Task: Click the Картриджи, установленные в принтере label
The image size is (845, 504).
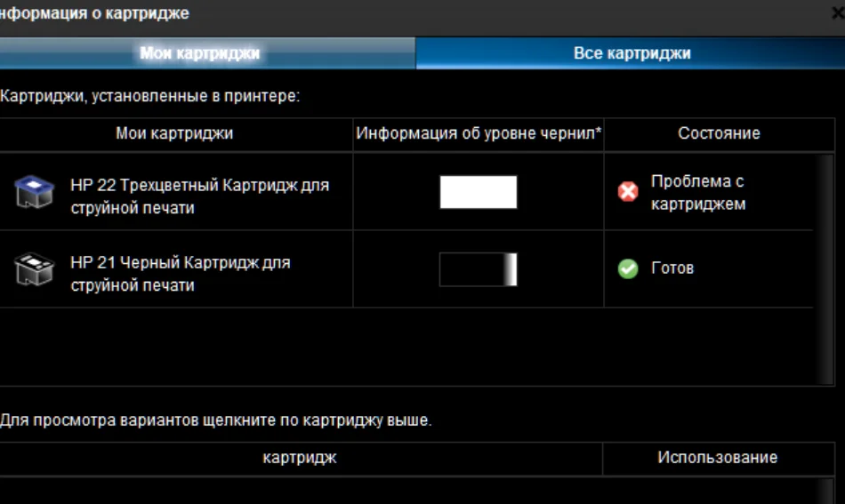Action: (149, 96)
